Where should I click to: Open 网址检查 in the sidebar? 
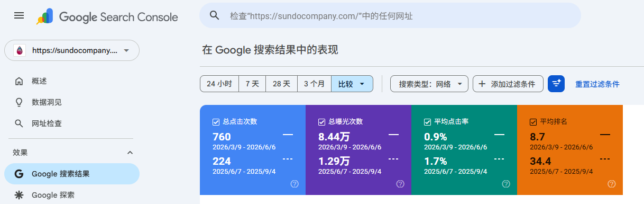coord(72,123)
